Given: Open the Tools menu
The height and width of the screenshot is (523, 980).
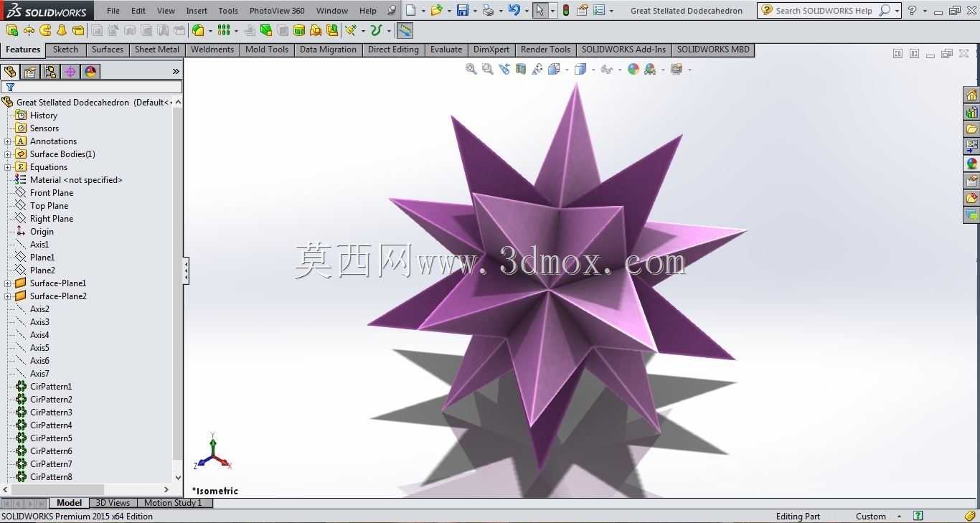Looking at the screenshot, I should click(x=228, y=11).
